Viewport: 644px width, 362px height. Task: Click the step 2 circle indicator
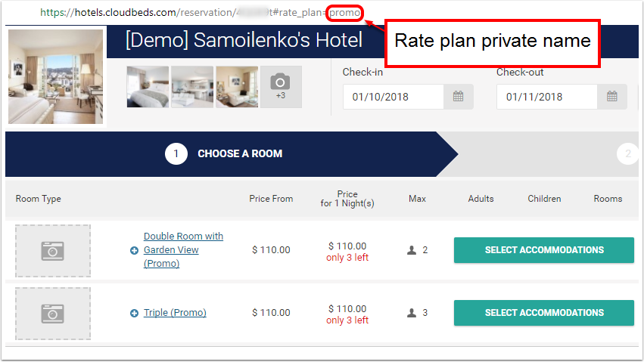coord(627,153)
